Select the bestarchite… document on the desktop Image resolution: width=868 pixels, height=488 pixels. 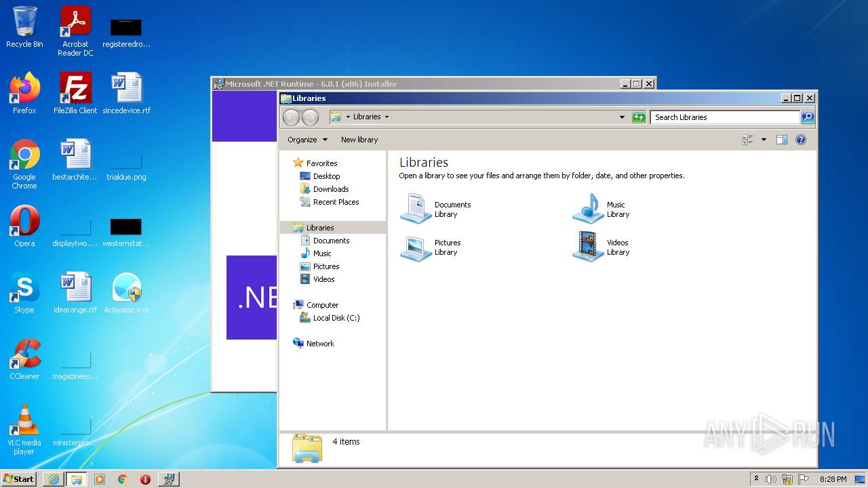(x=75, y=160)
